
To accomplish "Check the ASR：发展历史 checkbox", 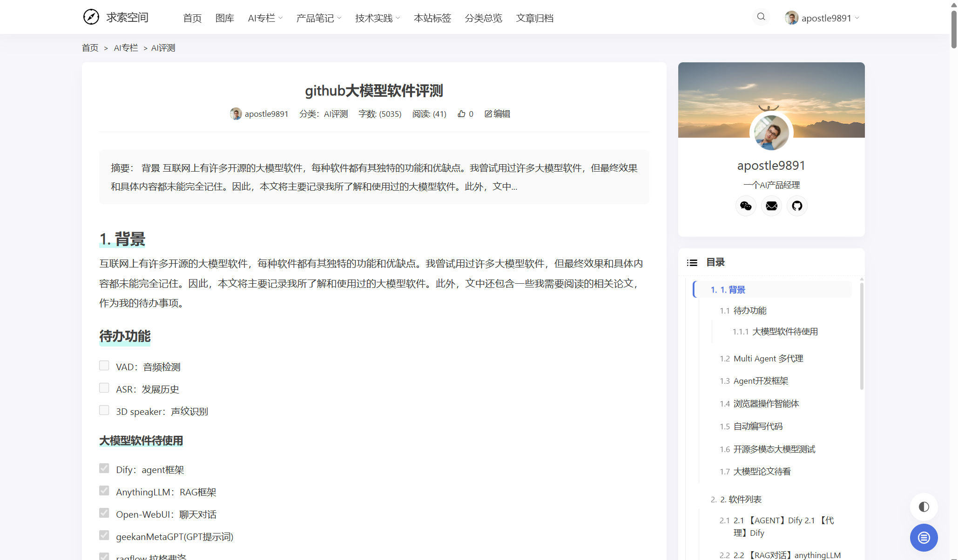I will point(104,388).
